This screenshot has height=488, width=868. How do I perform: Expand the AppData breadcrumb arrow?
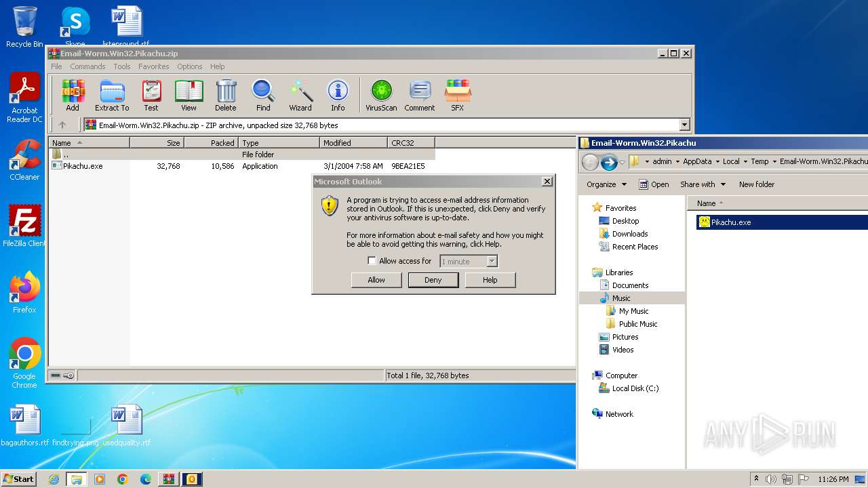717,161
